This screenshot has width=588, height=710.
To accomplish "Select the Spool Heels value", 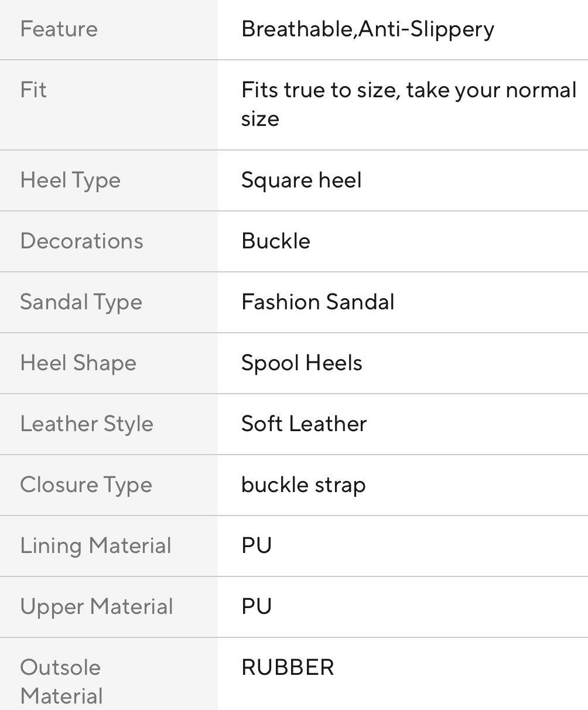I will click(x=302, y=363).
